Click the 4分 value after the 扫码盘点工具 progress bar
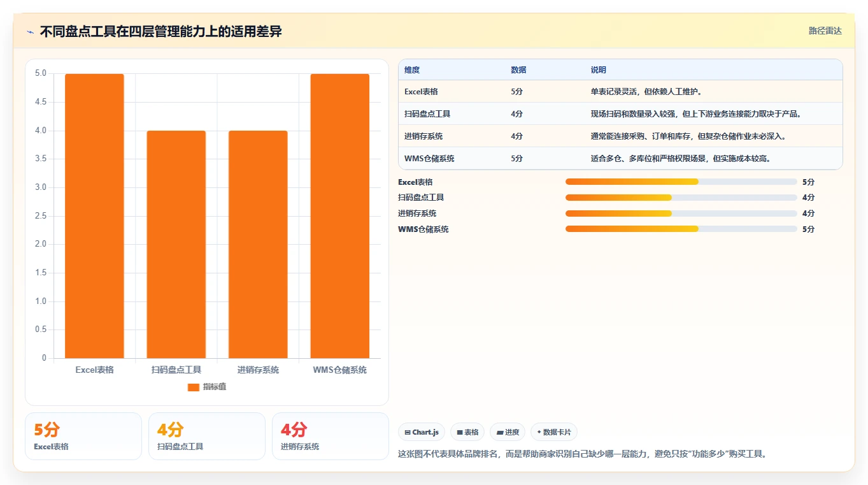Image resolution: width=868 pixels, height=485 pixels. (809, 198)
